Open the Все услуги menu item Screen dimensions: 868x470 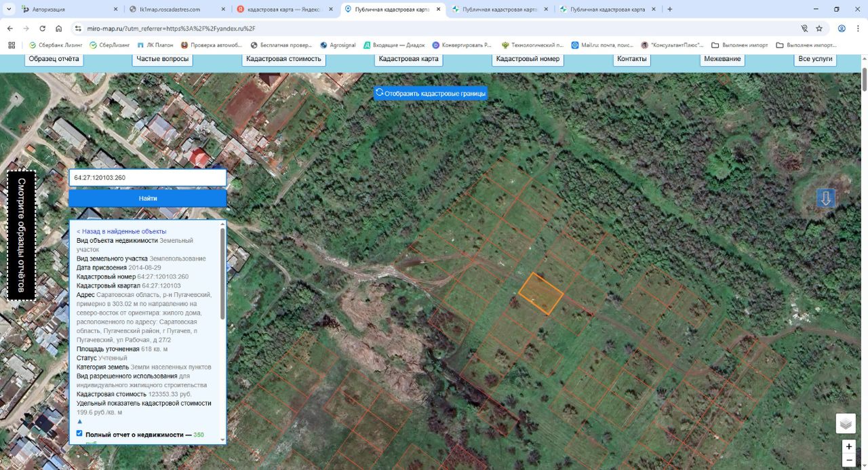815,59
